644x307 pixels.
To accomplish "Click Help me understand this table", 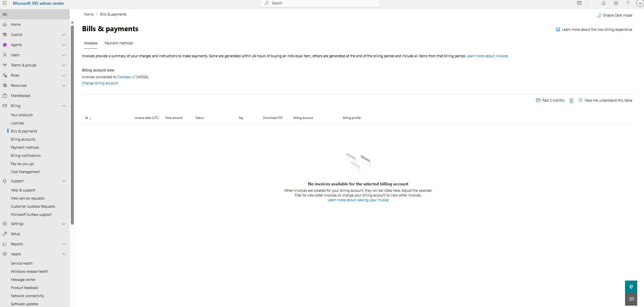I will pyautogui.click(x=605, y=101).
